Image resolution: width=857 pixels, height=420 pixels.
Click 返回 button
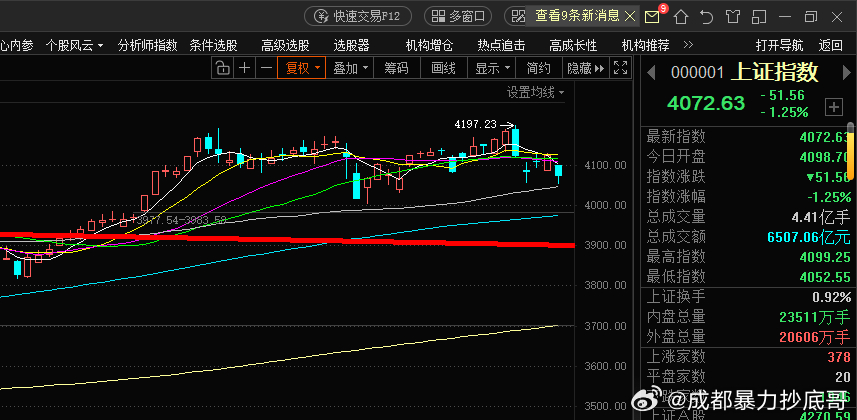(x=830, y=45)
